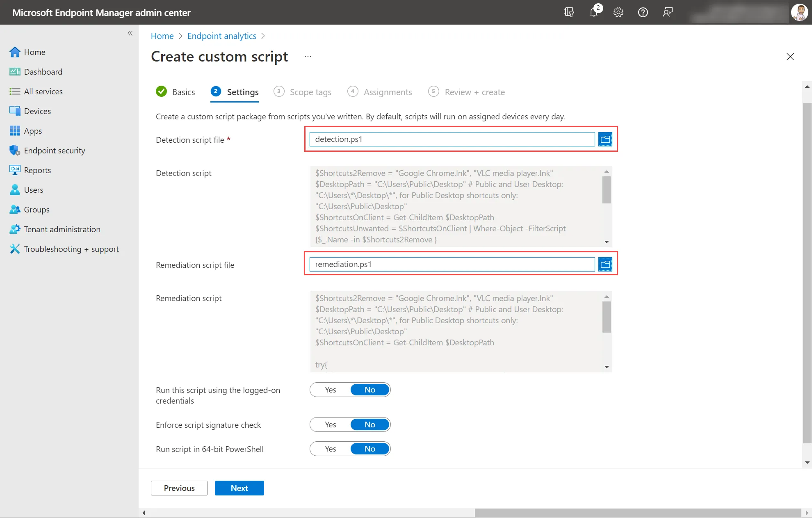The image size is (812, 518).
Task: Click the Next button
Action: [x=239, y=488]
